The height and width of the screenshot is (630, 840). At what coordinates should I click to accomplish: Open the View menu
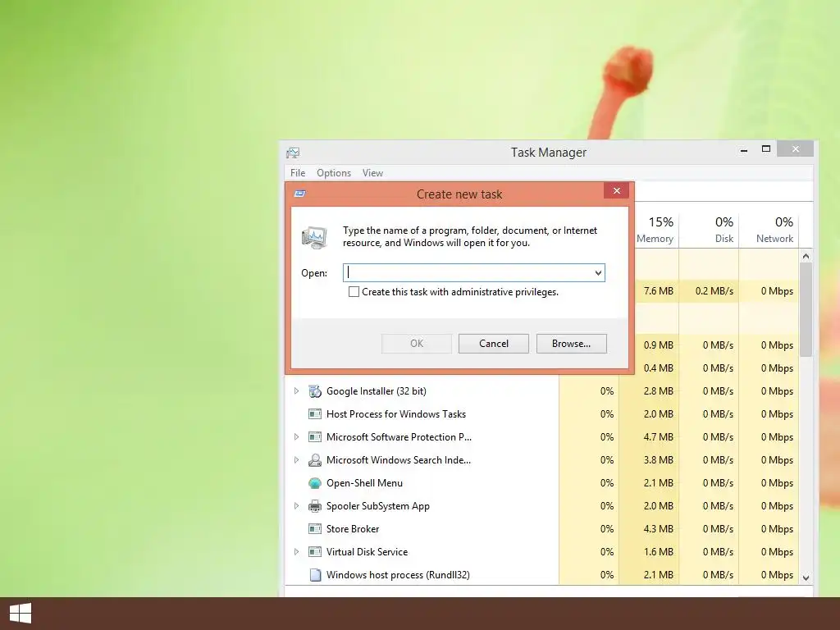tap(373, 173)
